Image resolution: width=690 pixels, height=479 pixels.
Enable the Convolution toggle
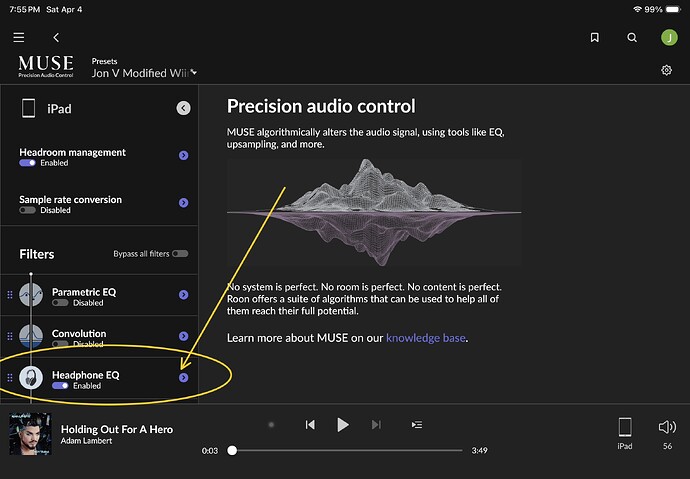click(x=60, y=344)
